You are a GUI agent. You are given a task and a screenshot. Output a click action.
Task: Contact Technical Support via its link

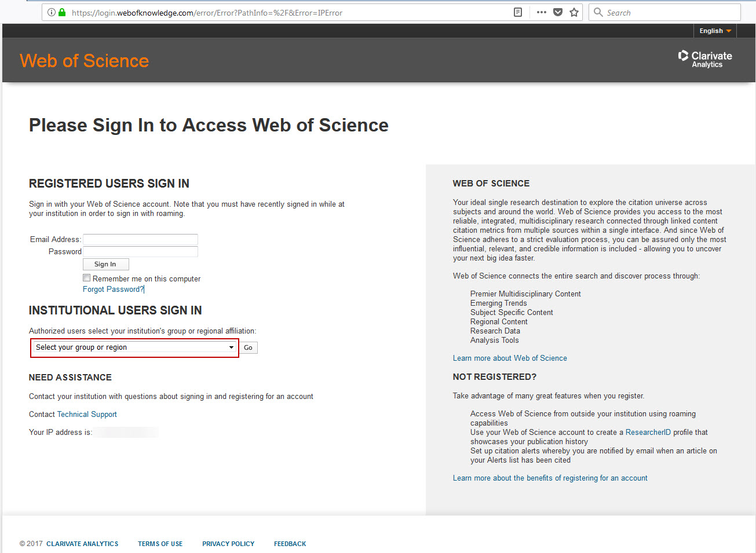pyautogui.click(x=86, y=414)
